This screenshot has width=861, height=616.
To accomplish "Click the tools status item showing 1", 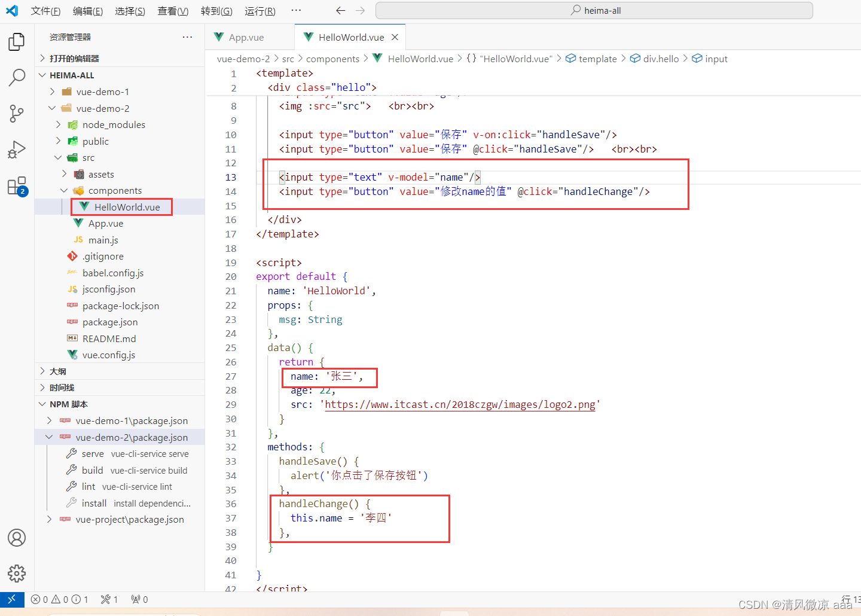I will point(109,599).
